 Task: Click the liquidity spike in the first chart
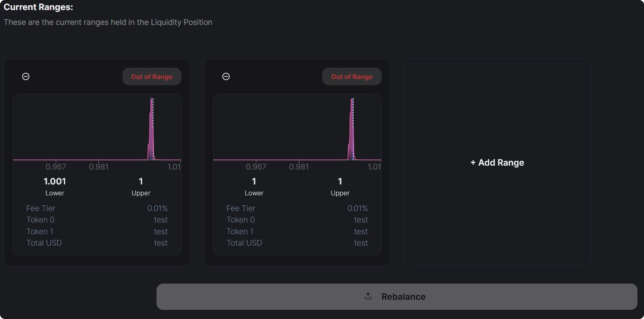coord(151,131)
